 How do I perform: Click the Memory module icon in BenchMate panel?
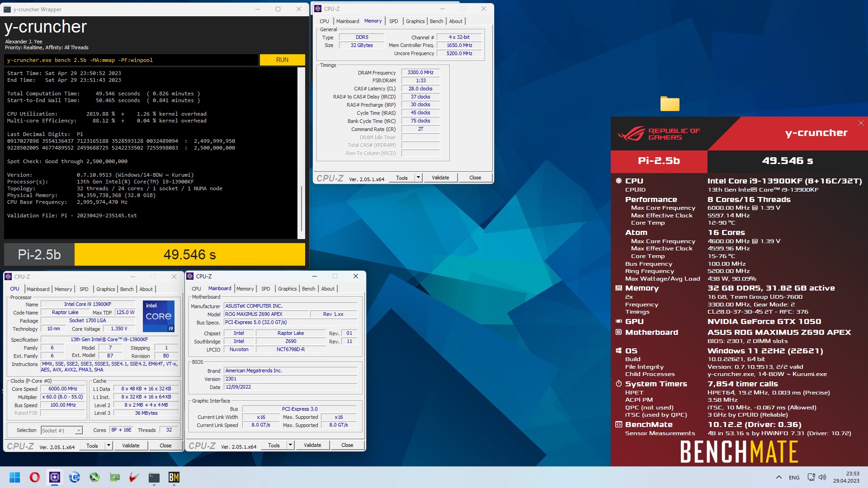(x=618, y=288)
